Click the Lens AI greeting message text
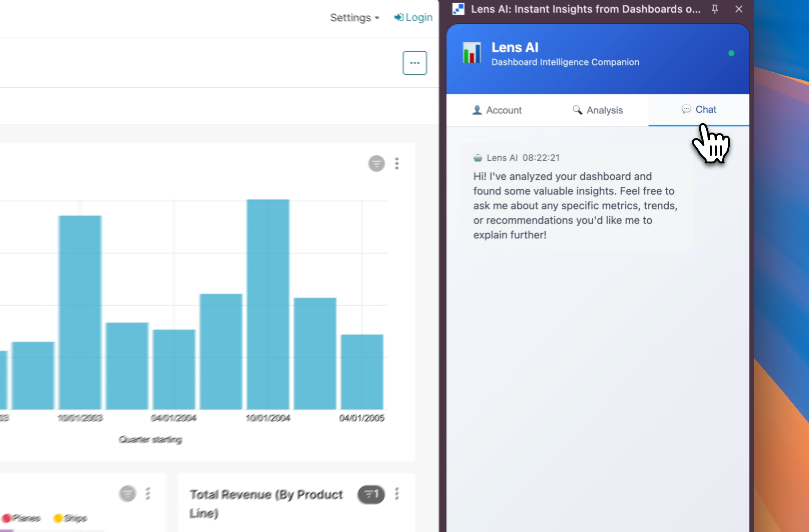The image size is (809, 532). [x=575, y=206]
